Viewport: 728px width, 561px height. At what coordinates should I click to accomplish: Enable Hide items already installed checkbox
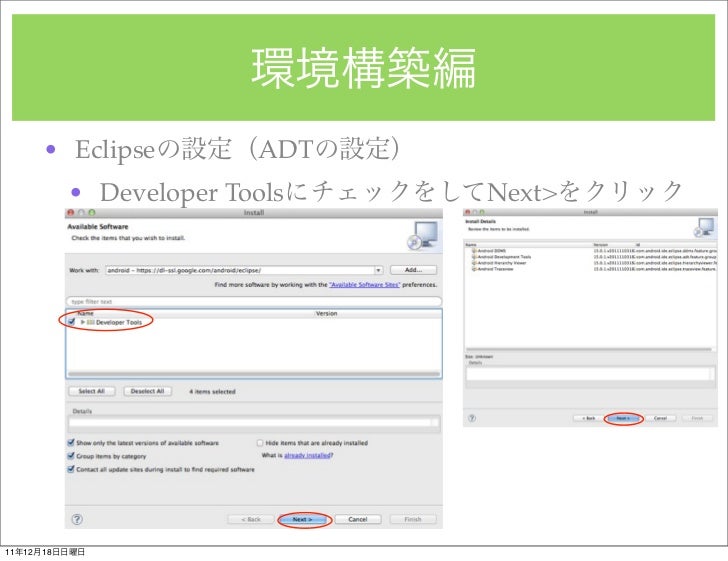pos(260,443)
